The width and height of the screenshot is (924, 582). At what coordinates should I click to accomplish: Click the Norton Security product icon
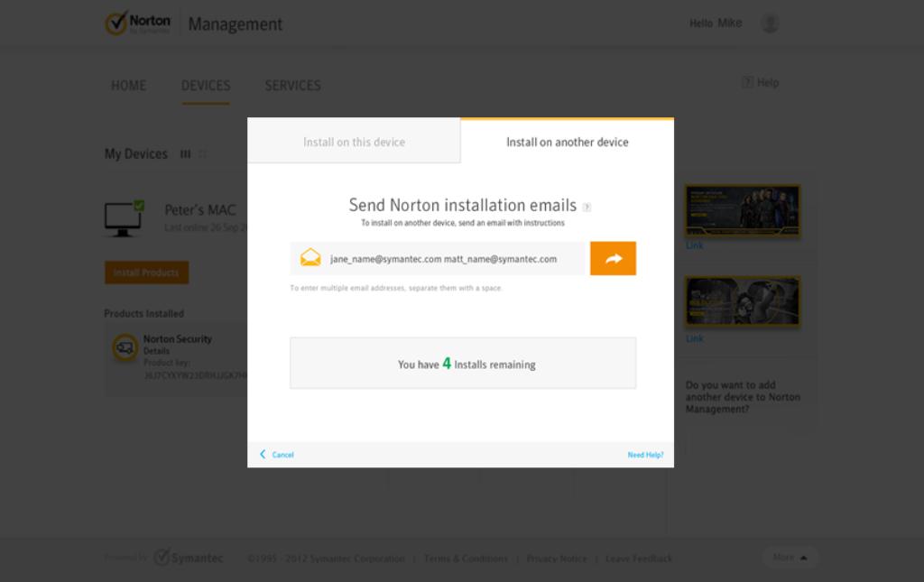[125, 347]
